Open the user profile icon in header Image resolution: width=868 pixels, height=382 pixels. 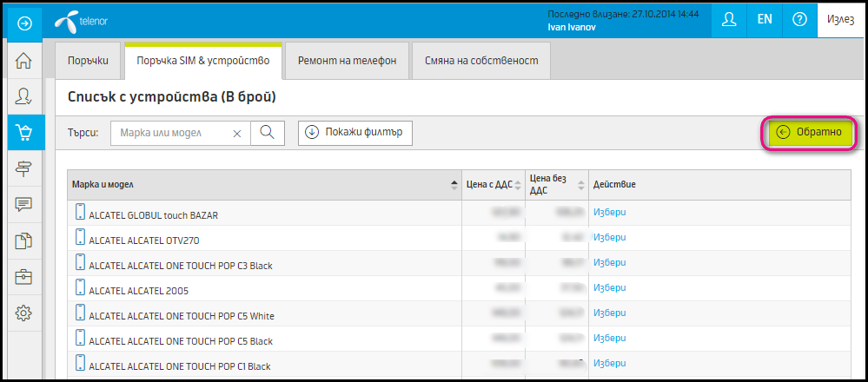click(729, 20)
